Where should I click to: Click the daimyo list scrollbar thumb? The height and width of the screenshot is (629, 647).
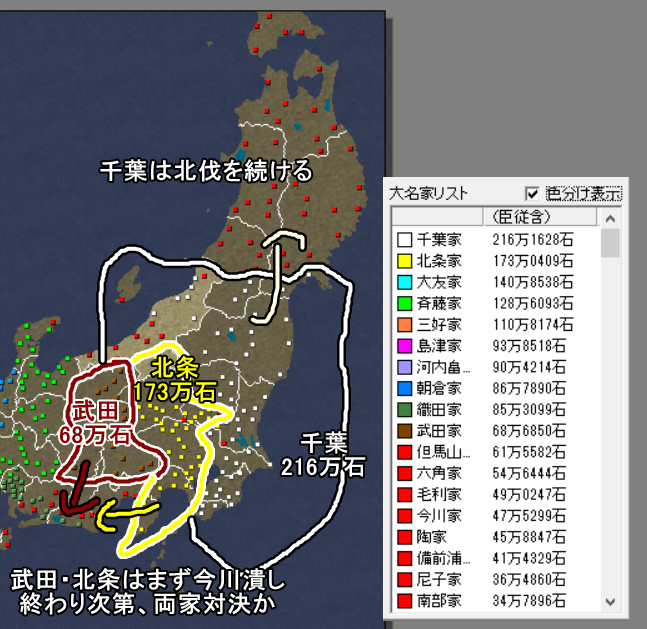click(x=609, y=243)
